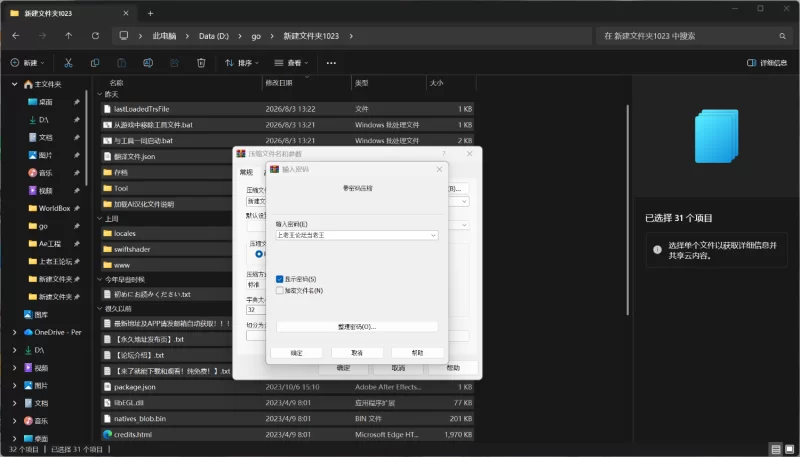Viewport: 800px width, 457px height.
Task: Switch to large thumbnails view in status bar
Action: pyautogui.click(x=789, y=450)
